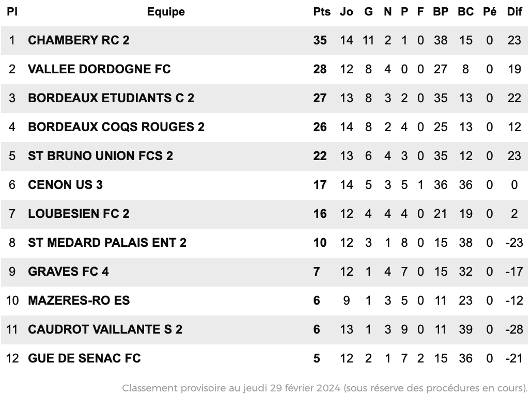Select the BC column header
532x410 pixels.
465,12
